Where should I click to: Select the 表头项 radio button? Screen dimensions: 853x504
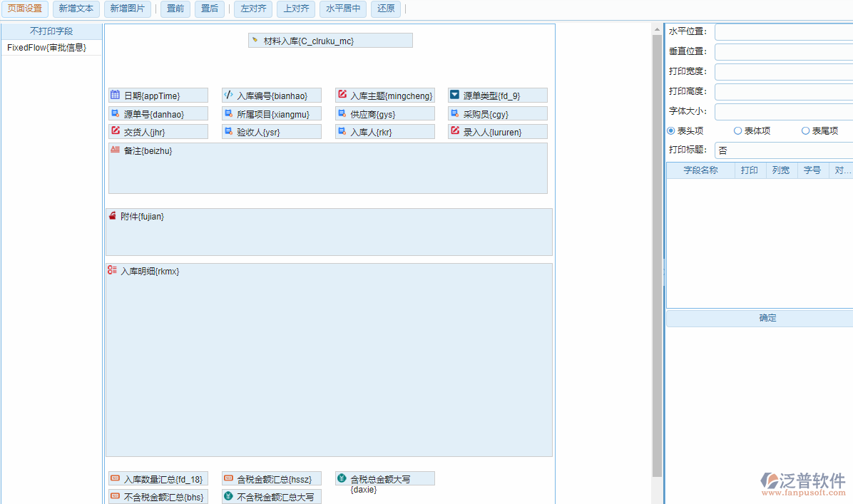(x=670, y=130)
